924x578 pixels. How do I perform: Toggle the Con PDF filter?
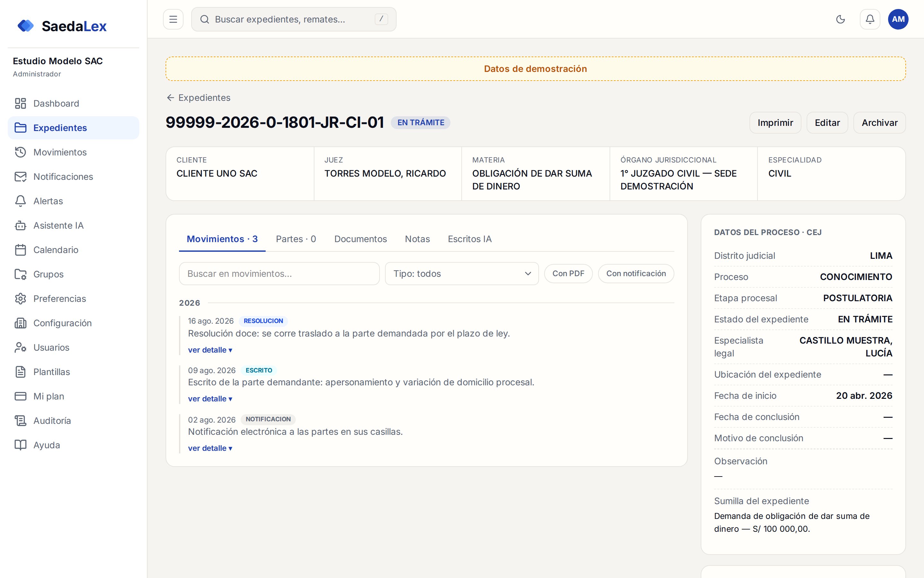(x=568, y=274)
